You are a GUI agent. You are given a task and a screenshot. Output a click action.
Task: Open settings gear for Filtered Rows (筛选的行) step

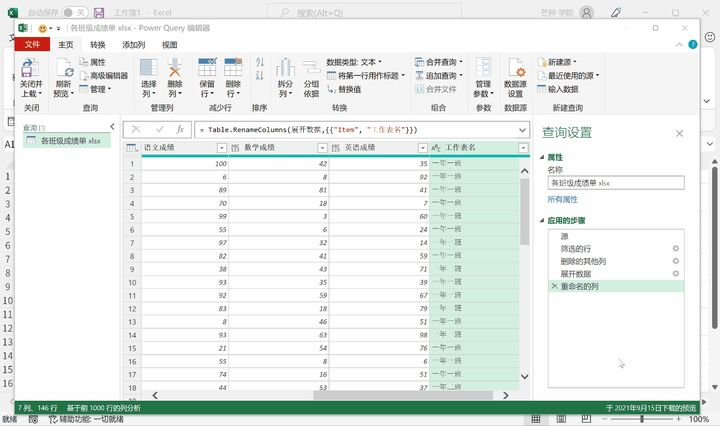(x=675, y=248)
